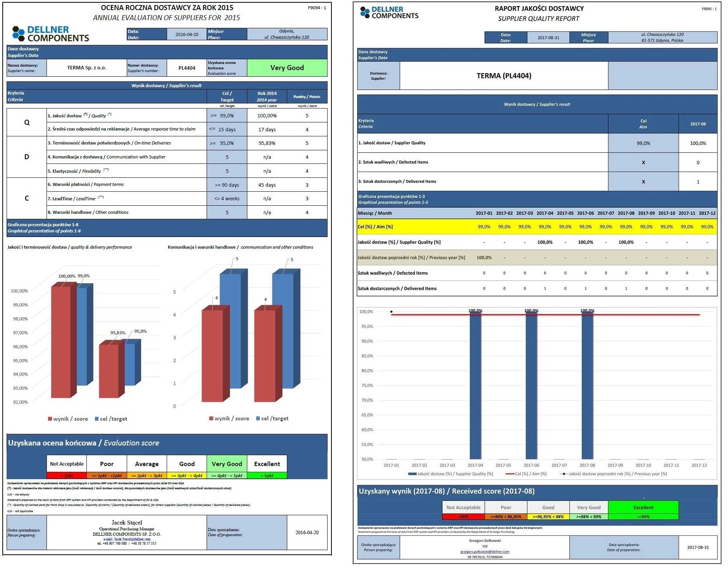Screen dimensions: 728x571
Task: Click the Dellner Components logo on annual evaluation
Action: pos(50,34)
